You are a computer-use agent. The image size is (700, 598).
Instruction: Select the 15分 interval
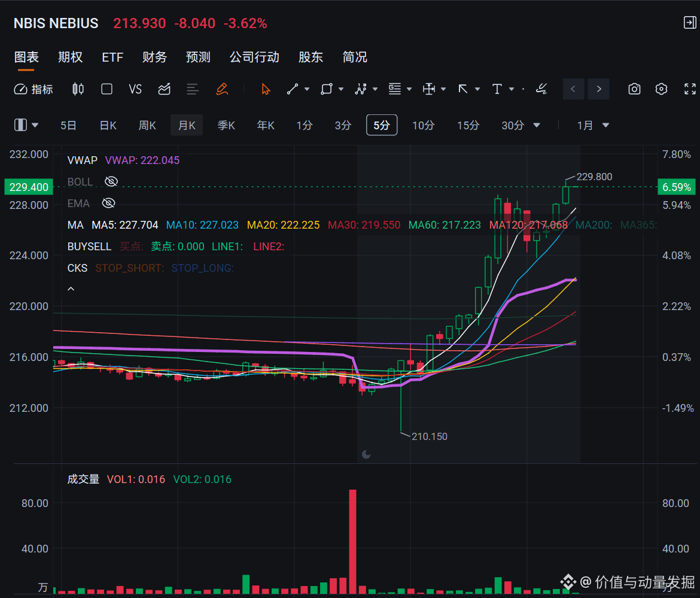pyautogui.click(x=468, y=126)
